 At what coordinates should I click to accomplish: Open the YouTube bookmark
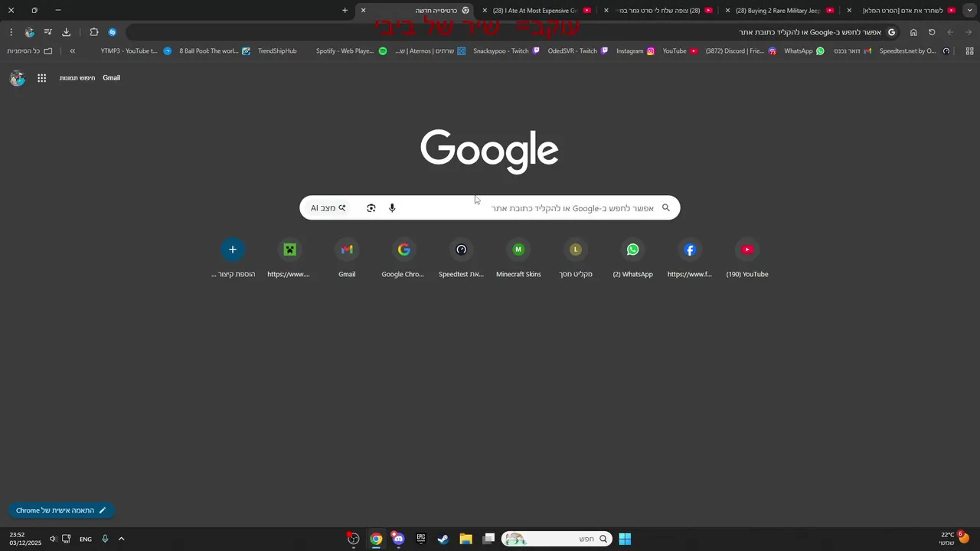680,51
